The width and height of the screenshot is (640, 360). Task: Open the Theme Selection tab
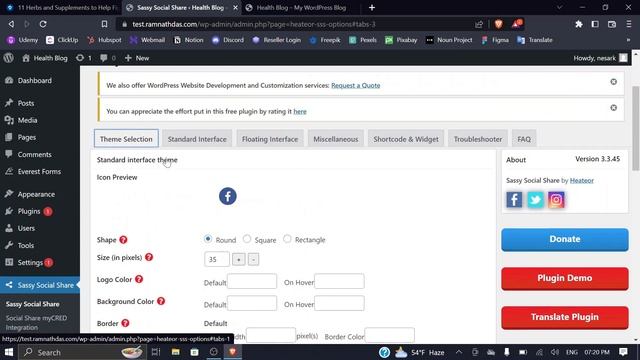pos(126,139)
